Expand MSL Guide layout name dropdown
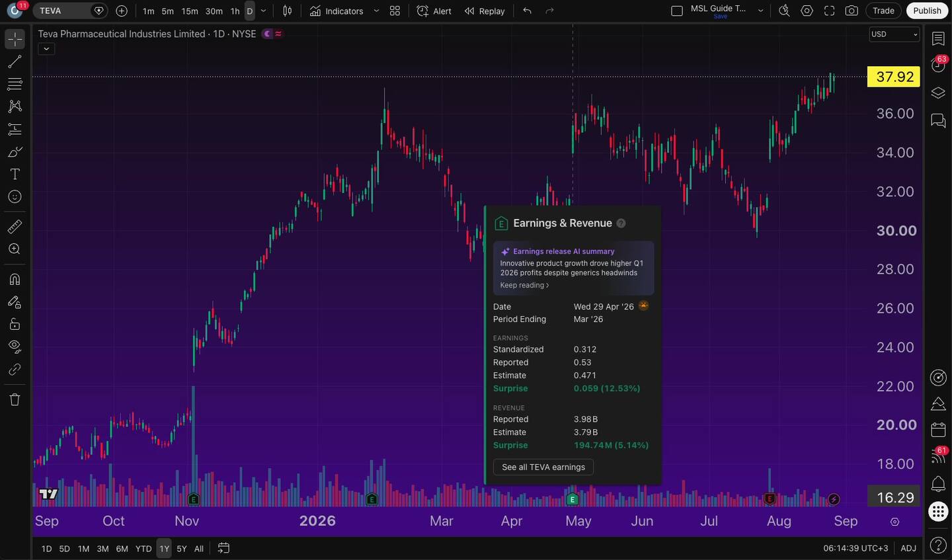The width and height of the screenshot is (952, 560). [x=760, y=11]
